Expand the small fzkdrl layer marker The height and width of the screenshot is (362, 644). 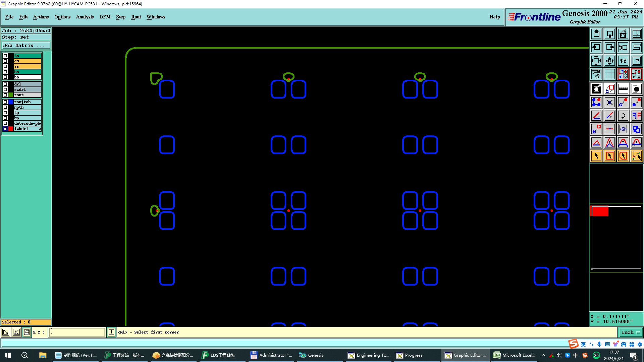[40, 129]
